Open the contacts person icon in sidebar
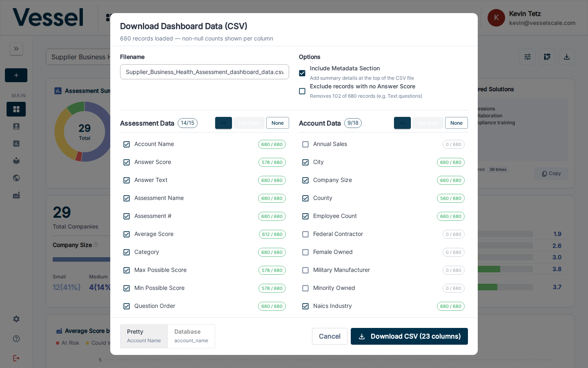 tap(16, 126)
